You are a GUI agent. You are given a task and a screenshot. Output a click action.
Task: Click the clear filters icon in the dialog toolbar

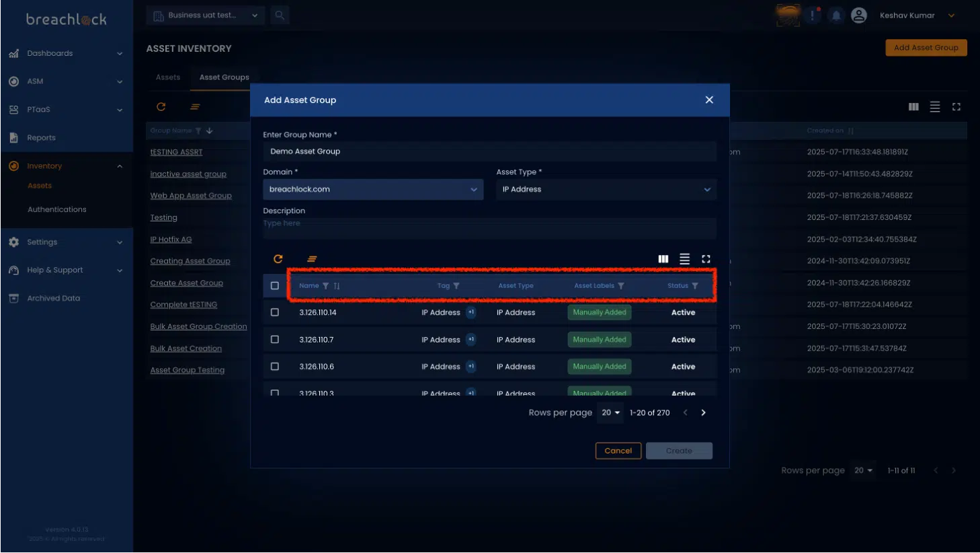[312, 259]
